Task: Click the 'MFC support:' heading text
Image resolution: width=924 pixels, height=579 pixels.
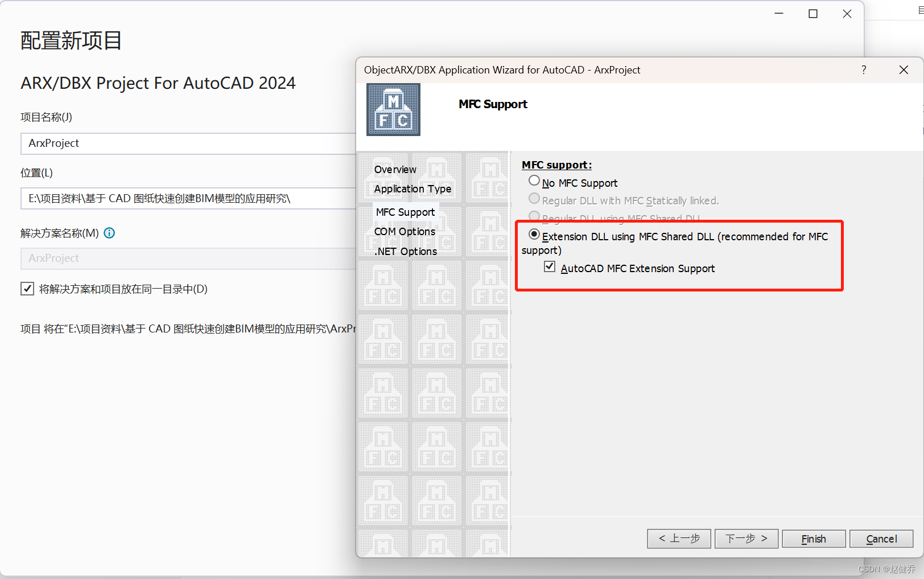Action: (x=556, y=165)
